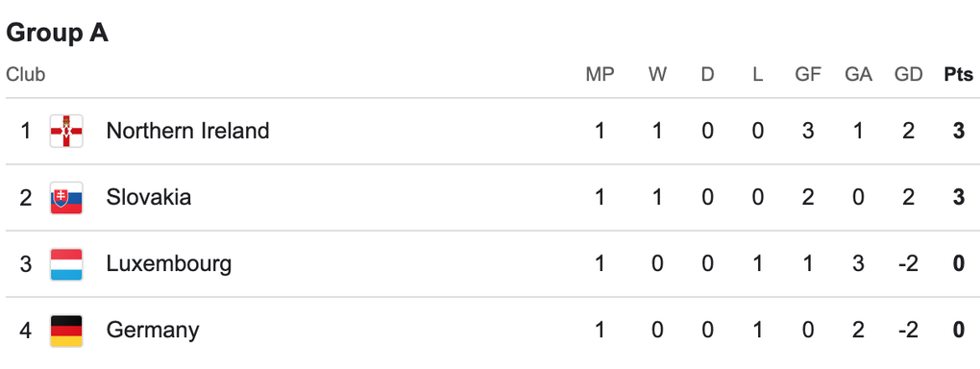This screenshot has height=369, width=980.
Task: Click the Northern Ireland flag icon
Action: [66, 132]
